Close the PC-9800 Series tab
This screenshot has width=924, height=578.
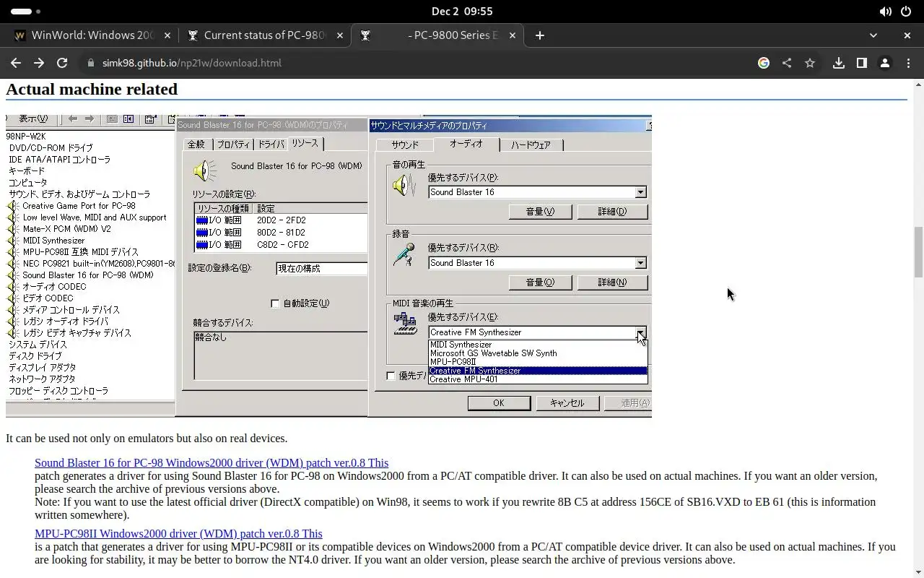coord(511,35)
